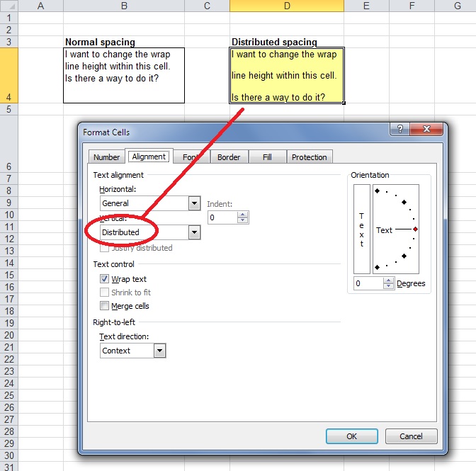Open the Border tab

tap(229, 157)
